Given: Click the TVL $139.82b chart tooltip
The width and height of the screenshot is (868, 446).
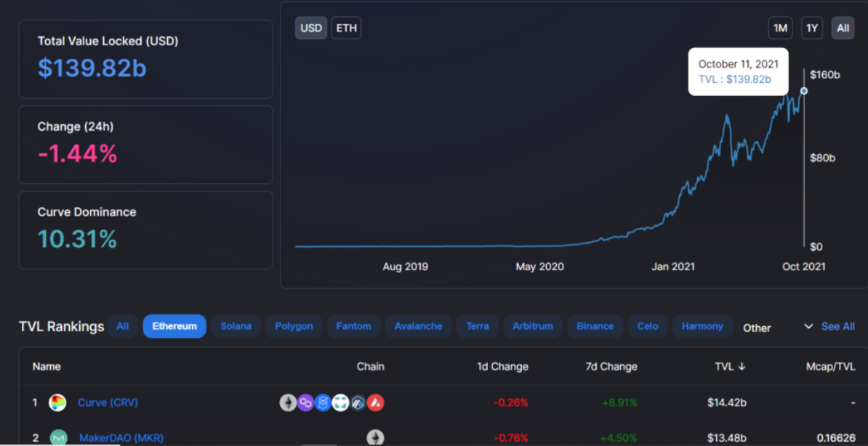Looking at the screenshot, I should click(738, 71).
